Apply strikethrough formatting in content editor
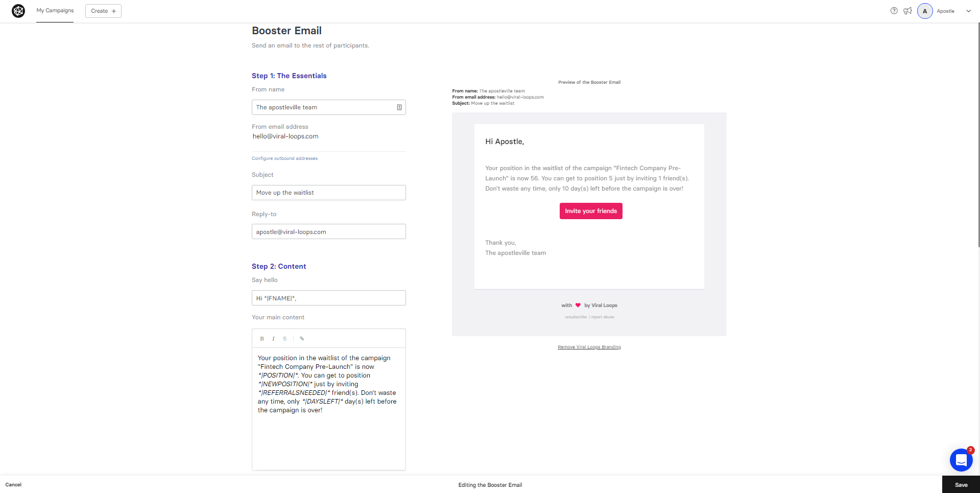 tap(285, 339)
